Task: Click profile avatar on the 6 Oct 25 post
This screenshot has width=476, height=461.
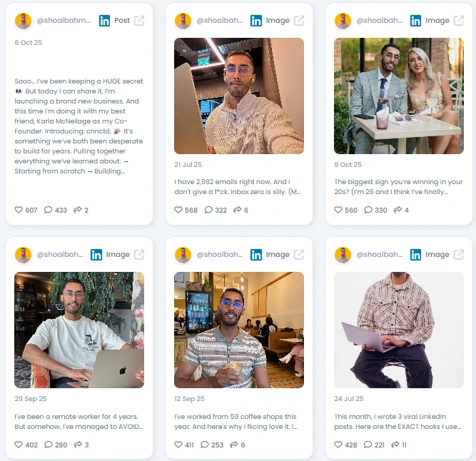Action: pyautogui.click(x=23, y=21)
